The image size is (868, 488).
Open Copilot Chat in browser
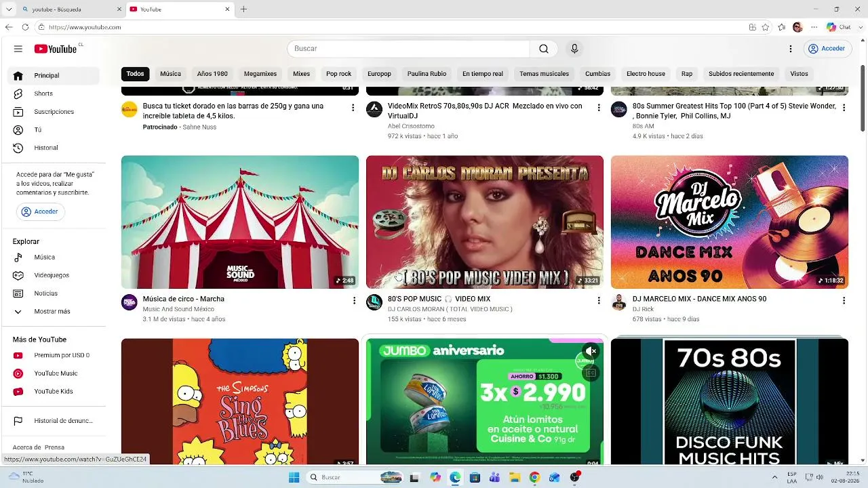tap(839, 27)
